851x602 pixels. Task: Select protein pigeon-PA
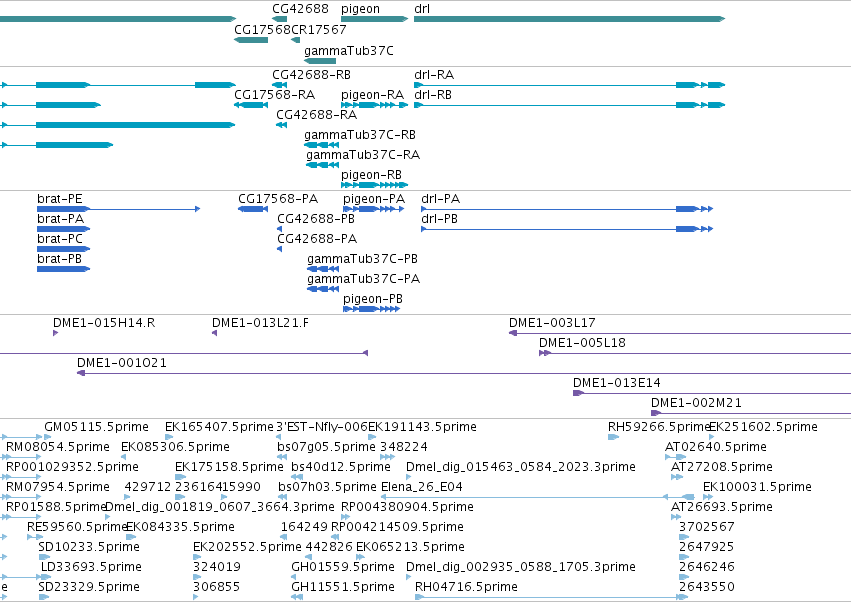374,199
